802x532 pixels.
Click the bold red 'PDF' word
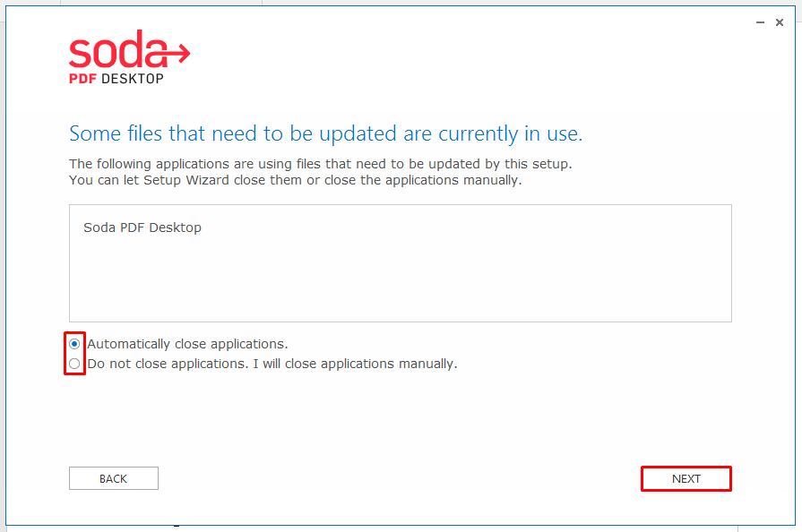coord(82,79)
